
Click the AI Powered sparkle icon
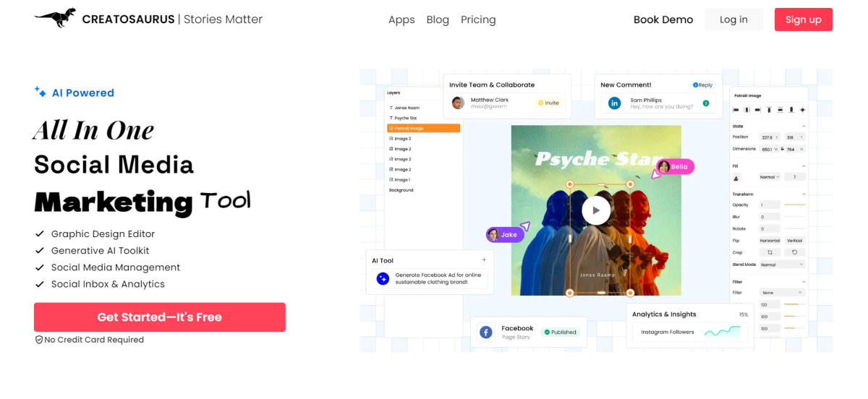41,92
